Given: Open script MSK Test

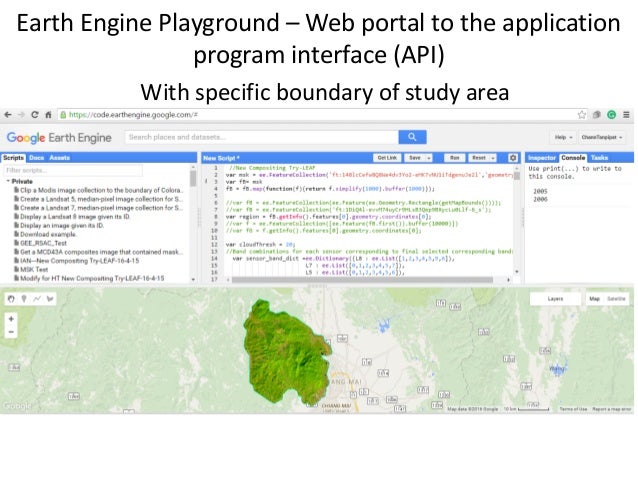Looking at the screenshot, I should point(31,270).
